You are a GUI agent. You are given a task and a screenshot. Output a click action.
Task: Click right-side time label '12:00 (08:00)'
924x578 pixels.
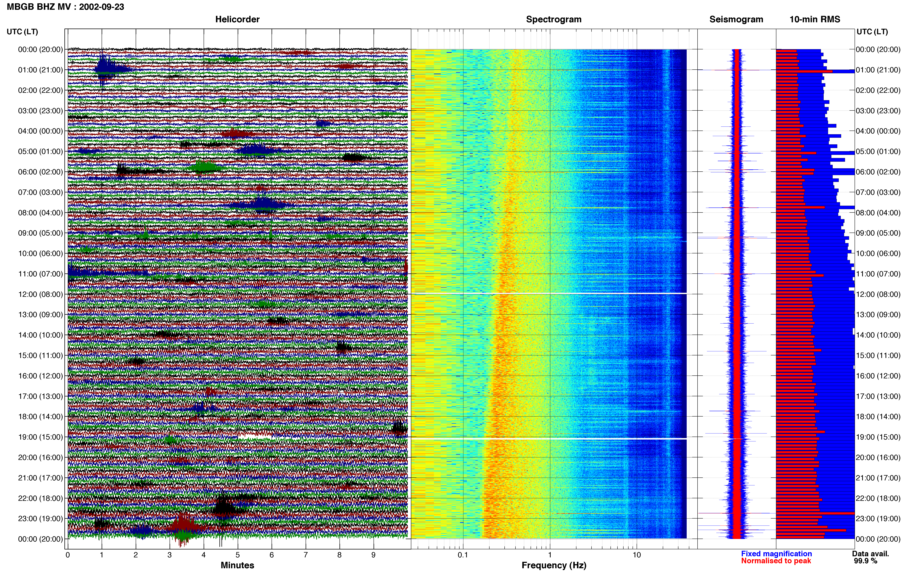[878, 294]
